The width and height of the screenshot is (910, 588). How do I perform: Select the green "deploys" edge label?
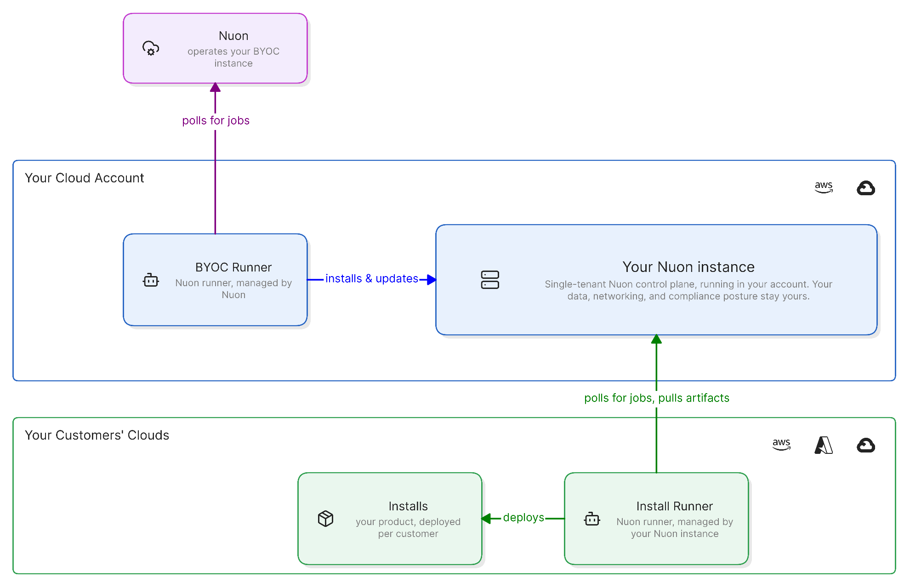523,517
